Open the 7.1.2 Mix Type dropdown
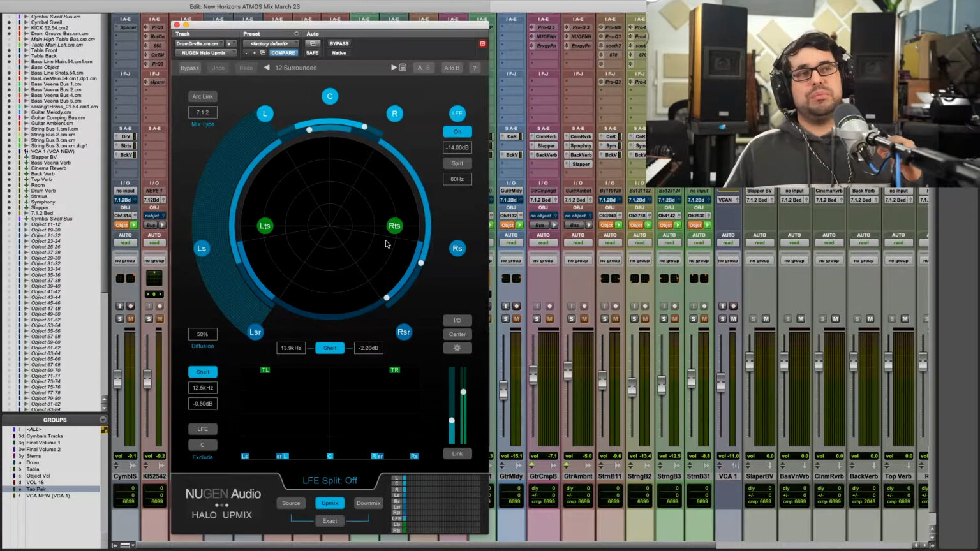This screenshot has height=551, width=980. point(203,112)
